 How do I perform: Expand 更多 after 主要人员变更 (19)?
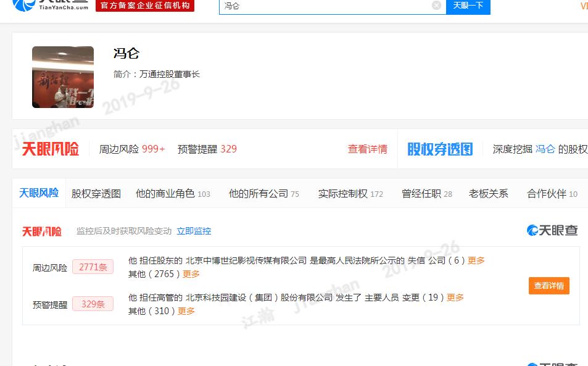point(455,297)
